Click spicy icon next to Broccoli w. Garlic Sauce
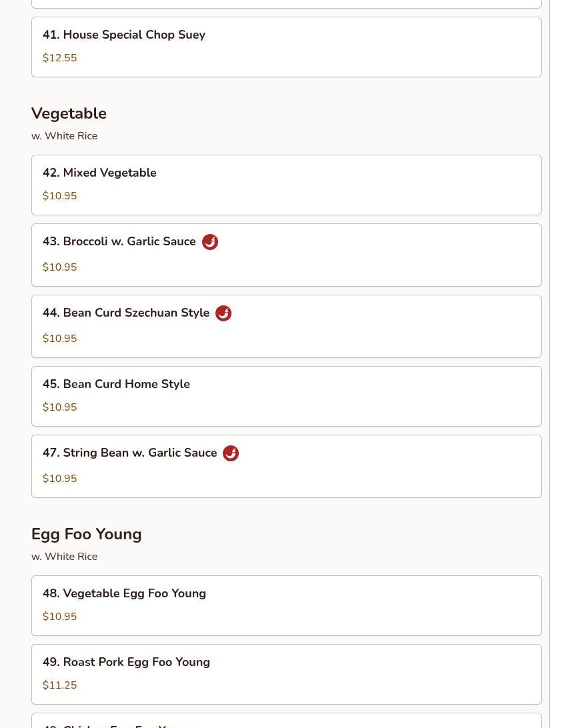 (x=210, y=242)
